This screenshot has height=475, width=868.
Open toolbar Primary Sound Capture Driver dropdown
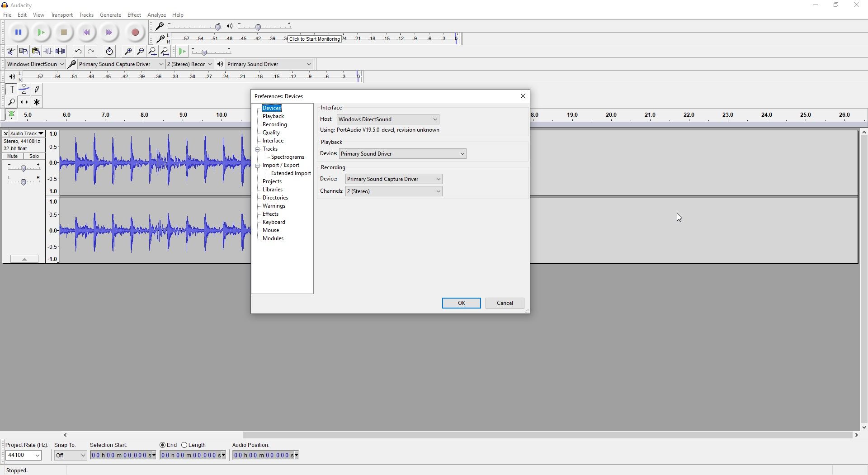click(121, 64)
